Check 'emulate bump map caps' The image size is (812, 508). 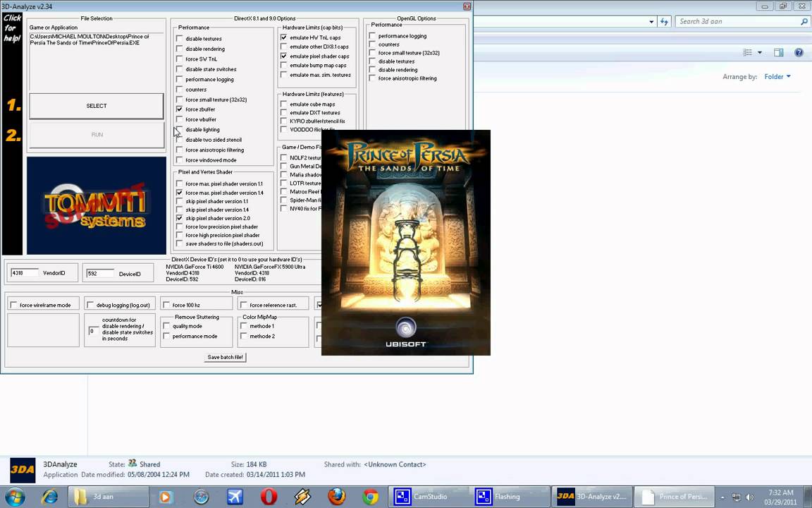point(284,66)
